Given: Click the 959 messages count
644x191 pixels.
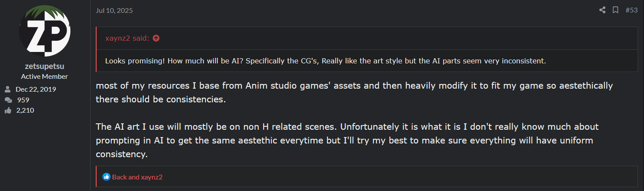Looking at the screenshot, I should (x=23, y=100).
